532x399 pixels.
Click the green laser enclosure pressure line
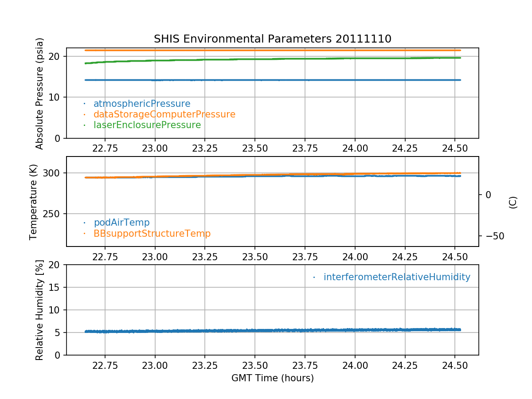[272, 59]
